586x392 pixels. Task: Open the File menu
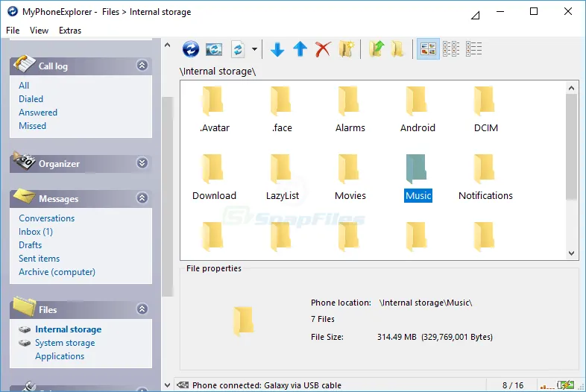(x=13, y=31)
